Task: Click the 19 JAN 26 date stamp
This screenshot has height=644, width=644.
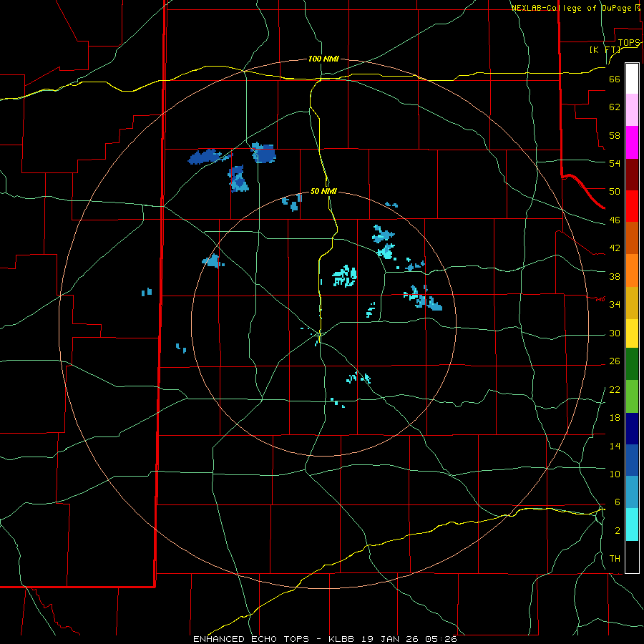Action: pos(391,639)
